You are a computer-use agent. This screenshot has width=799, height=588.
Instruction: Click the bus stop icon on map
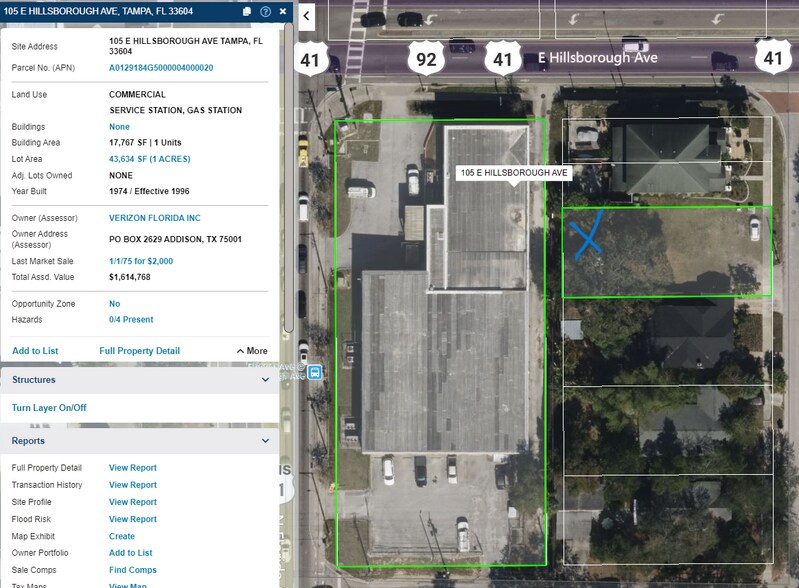[315, 372]
